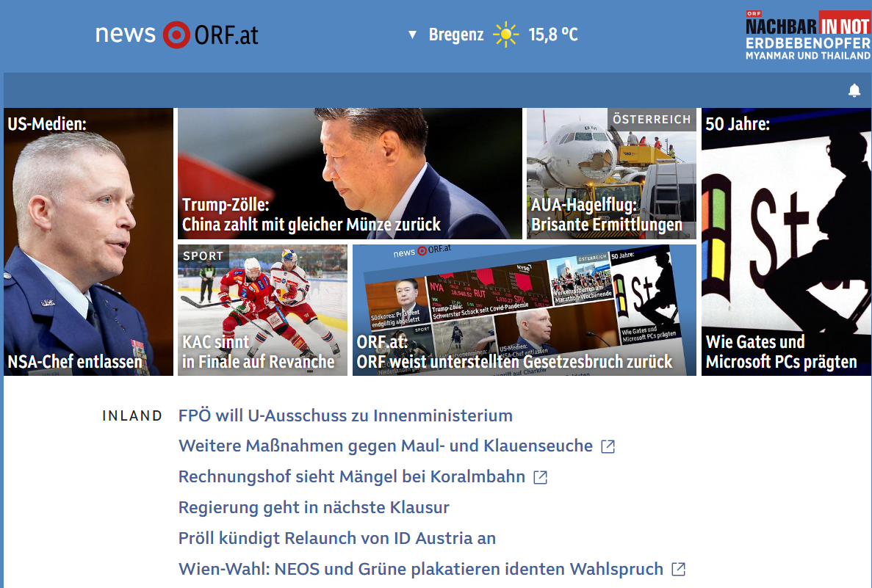Open external link icon beside Maul- und Klauenseuche
Screen dimensions: 872x588
click(608, 446)
